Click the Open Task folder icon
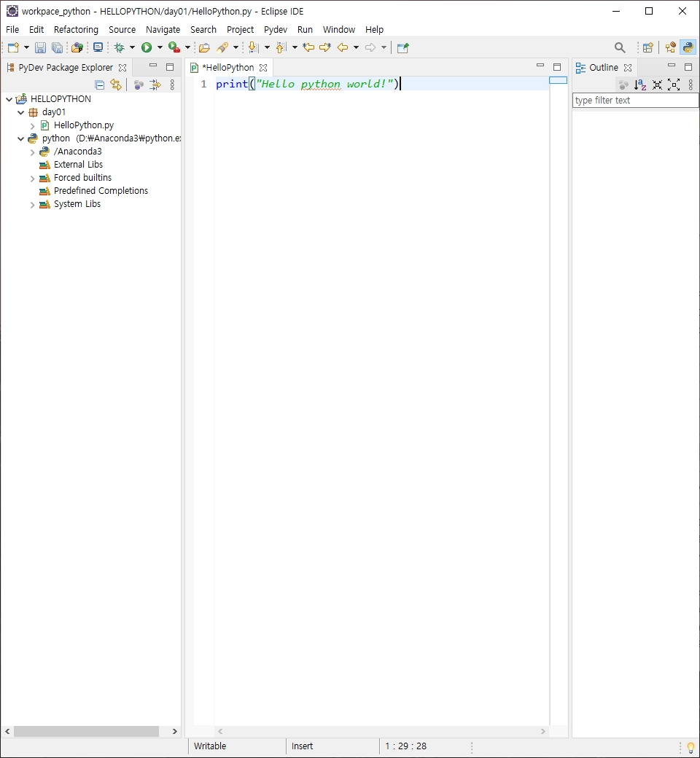 [204, 47]
